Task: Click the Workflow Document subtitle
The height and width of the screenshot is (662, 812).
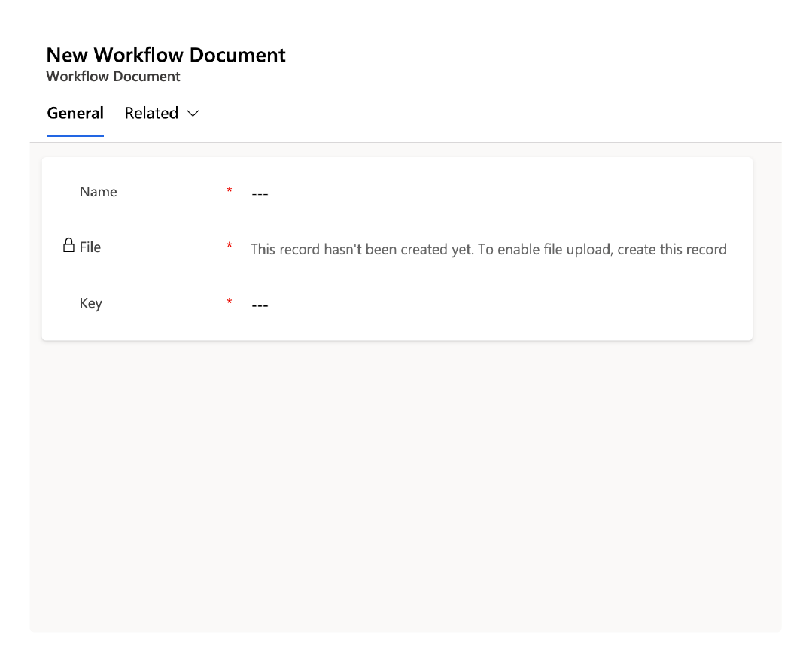Action: pyautogui.click(x=113, y=77)
